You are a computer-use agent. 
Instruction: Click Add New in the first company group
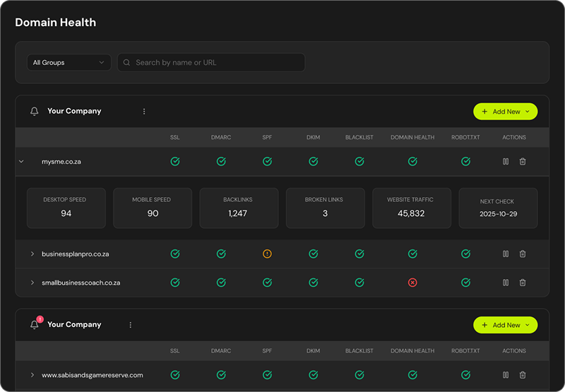click(505, 112)
